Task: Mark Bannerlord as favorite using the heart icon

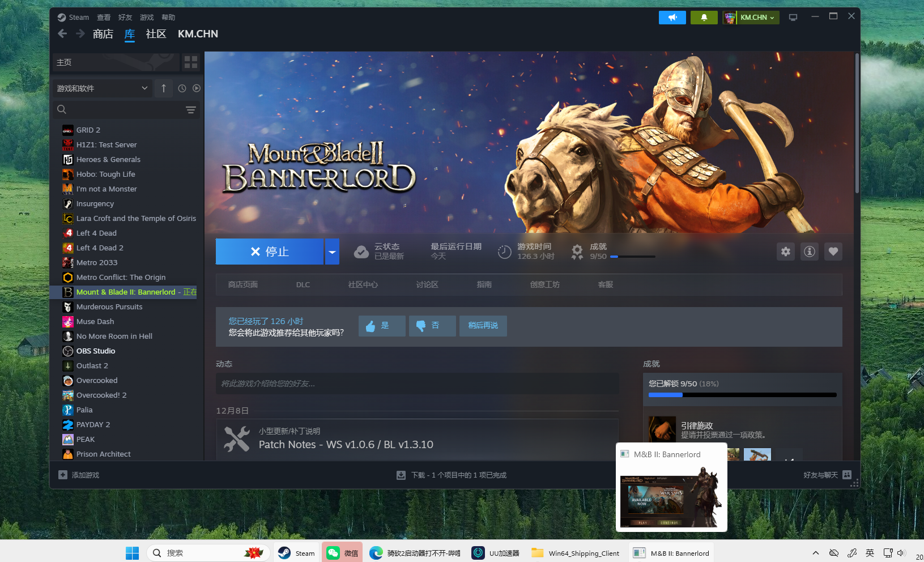Action: tap(833, 252)
